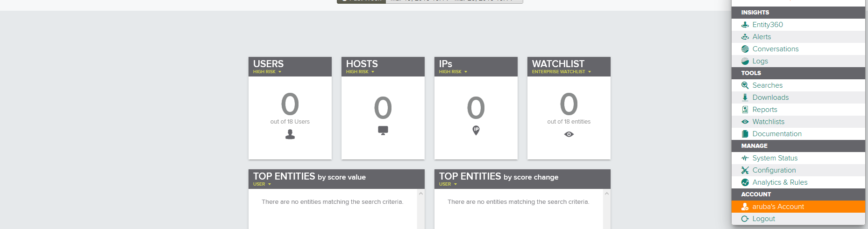Image resolution: width=868 pixels, height=229 pixels.
Task: Click the TOOLS section header
Action: [x=798, y=73]
